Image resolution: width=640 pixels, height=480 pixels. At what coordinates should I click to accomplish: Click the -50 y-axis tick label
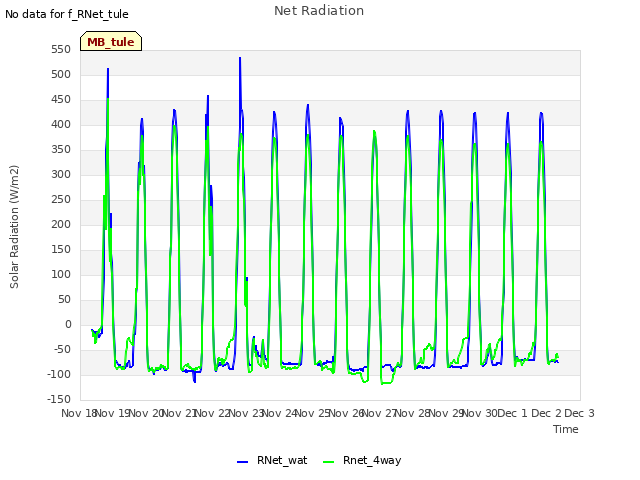61,350
